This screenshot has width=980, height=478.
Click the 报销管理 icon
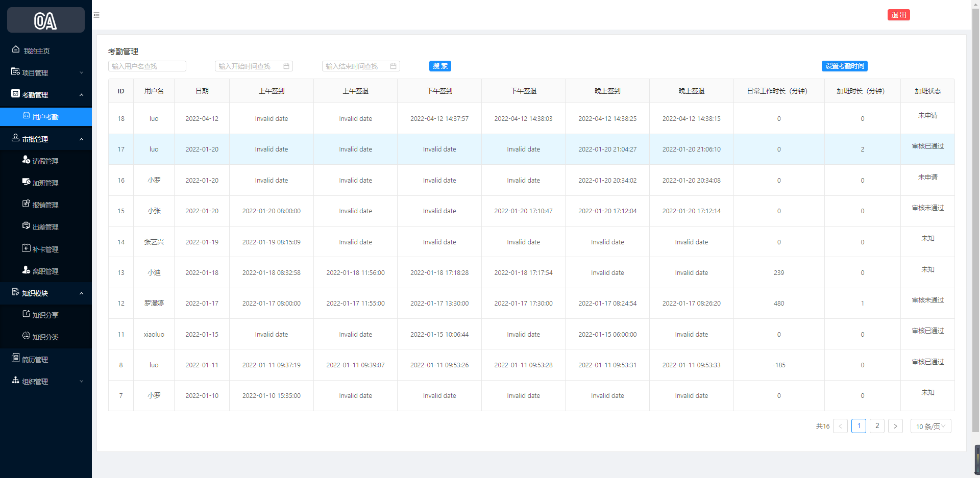(x=26, y=204)
